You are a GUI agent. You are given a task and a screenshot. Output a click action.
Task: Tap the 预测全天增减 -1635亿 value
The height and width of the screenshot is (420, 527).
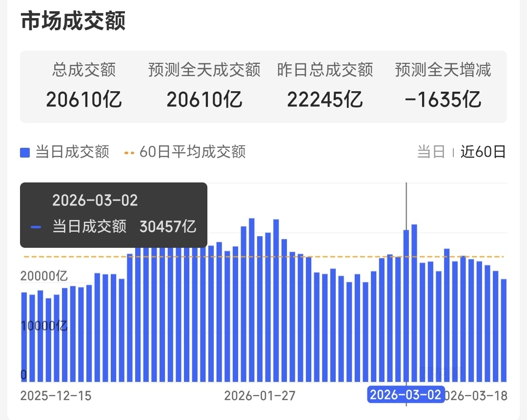(443, 100)
